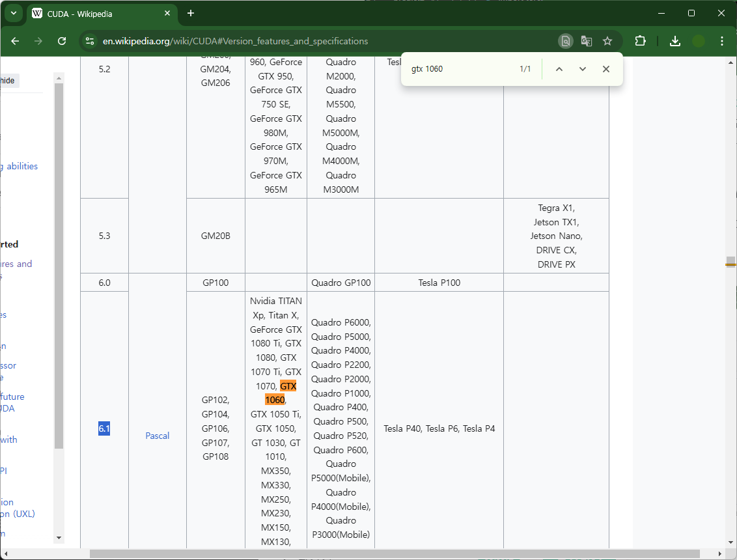Open the Downloads icon
Image resolution: width=737 pixels, height=560 pixels.
pyautogui.click(x=675, y=41)
